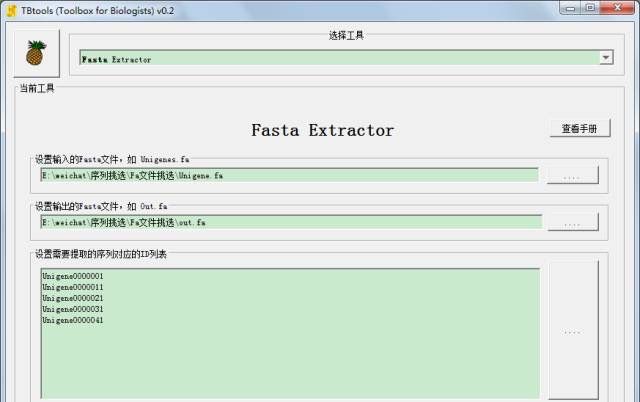The width and height of the screenshot is (640, 402).
Task: Click the pineapple logo button
Action: pos(37,53)
